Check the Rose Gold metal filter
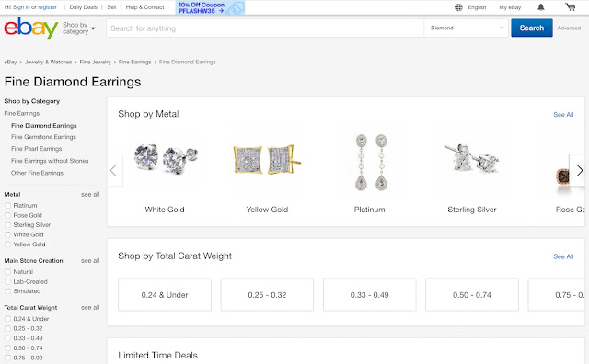This screenshot has height=364, width=589. [x=7, y=215]
